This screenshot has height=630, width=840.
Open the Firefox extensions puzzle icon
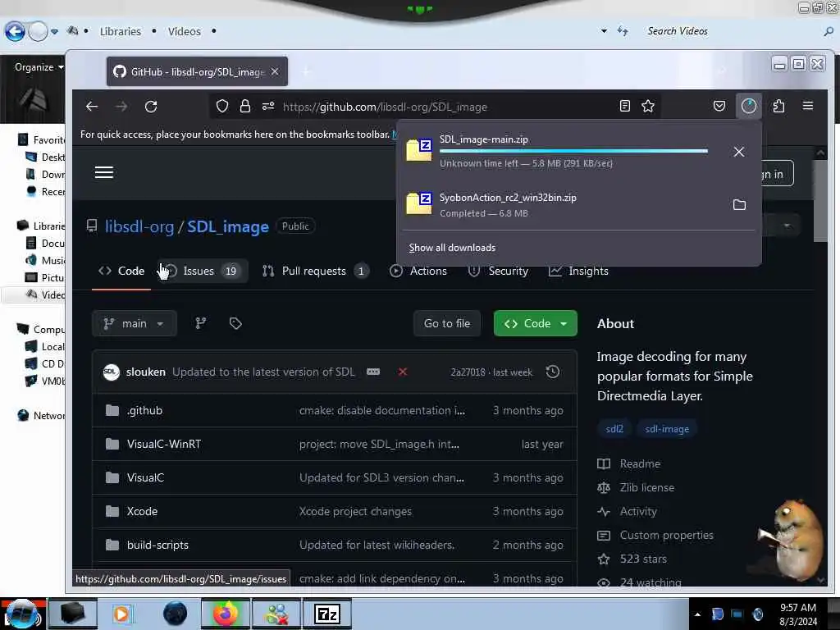point(779,106)
